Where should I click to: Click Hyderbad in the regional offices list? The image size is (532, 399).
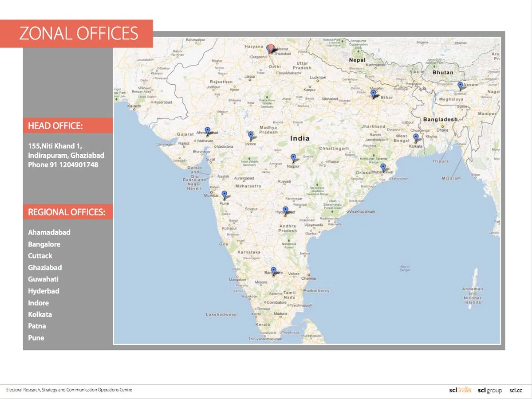click(x=43, y=291)
